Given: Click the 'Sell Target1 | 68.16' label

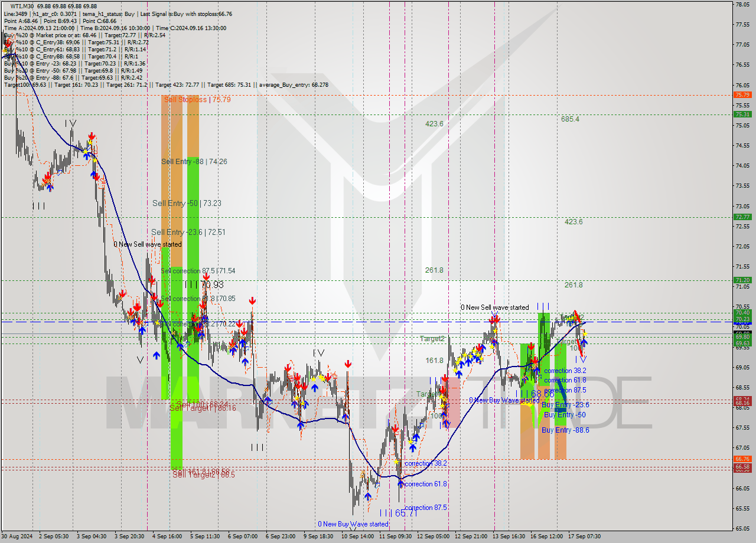Looking at the screenshot, I should click(x=203, y=408).
